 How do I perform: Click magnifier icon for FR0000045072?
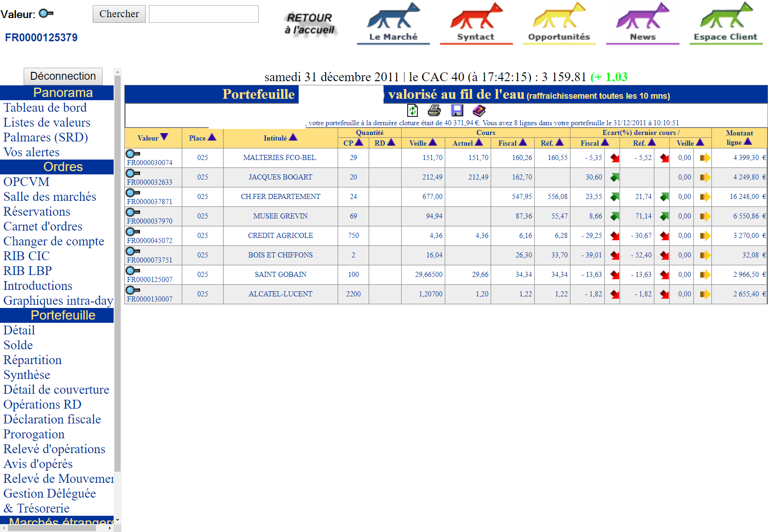point(133,231)
